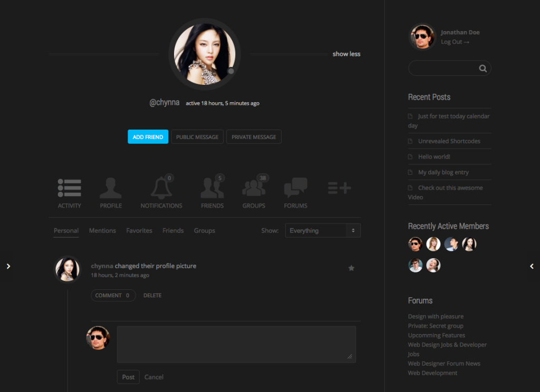540x392 pixels.
Task: Open a recently active member's avatar
Action: (x=415, y=244)
